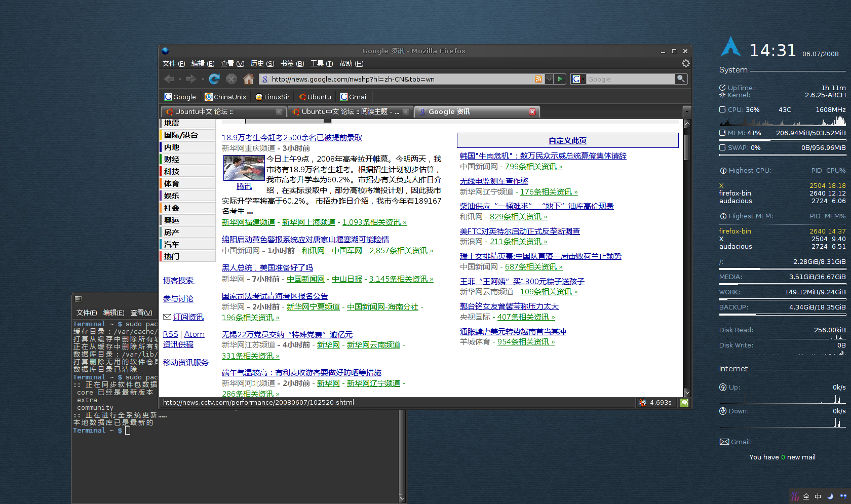The width and height of the screenshot is (851, 504).
Task: Reload the Google news page
Action: click(x=214, y=79)
